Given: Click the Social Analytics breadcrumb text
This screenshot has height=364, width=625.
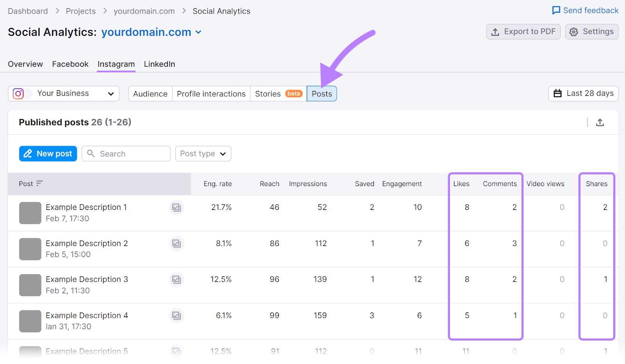Looking at the screenshot, I should click(x=221, y=11).
